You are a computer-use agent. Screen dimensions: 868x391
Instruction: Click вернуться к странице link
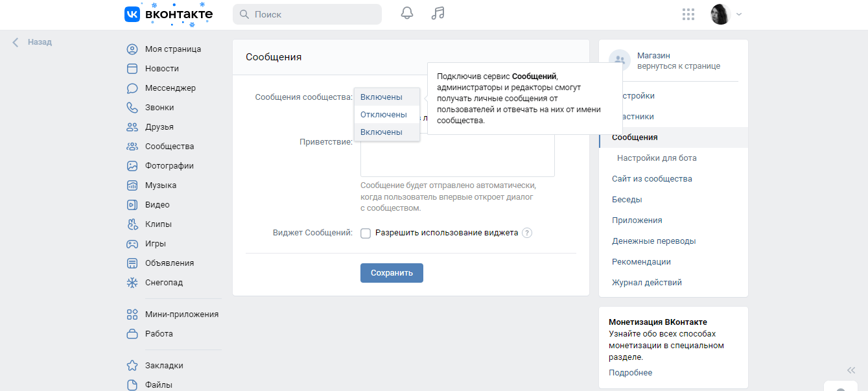click(x=679, y=66)
